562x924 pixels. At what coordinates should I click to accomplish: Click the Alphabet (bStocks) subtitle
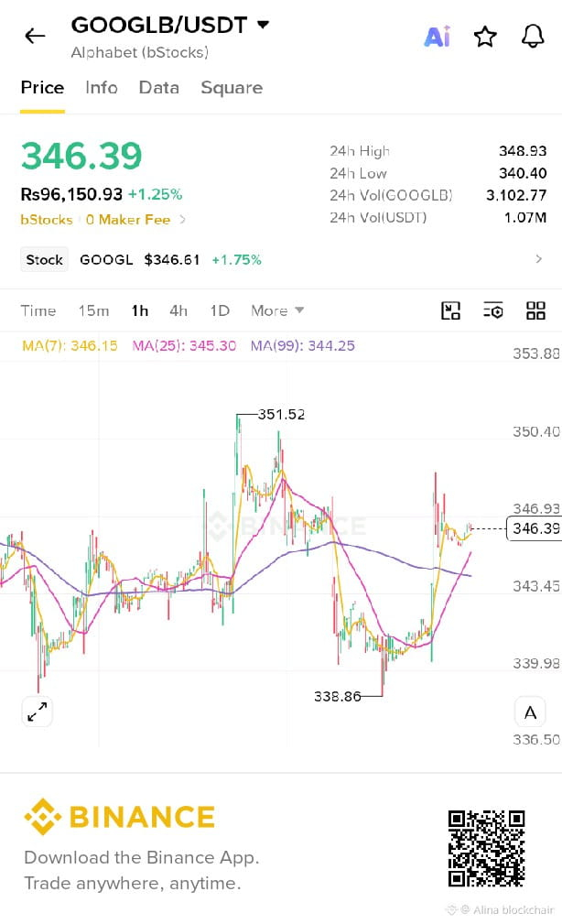140,52
